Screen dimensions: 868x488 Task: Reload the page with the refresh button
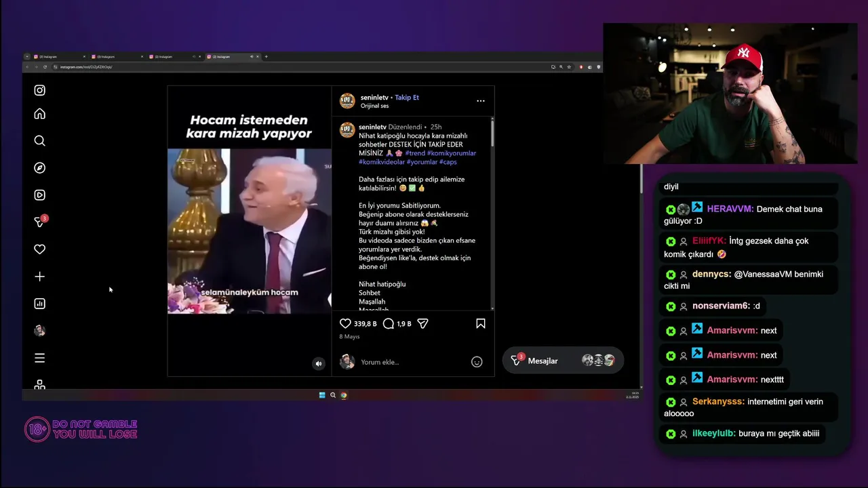(x=45, y=67)
